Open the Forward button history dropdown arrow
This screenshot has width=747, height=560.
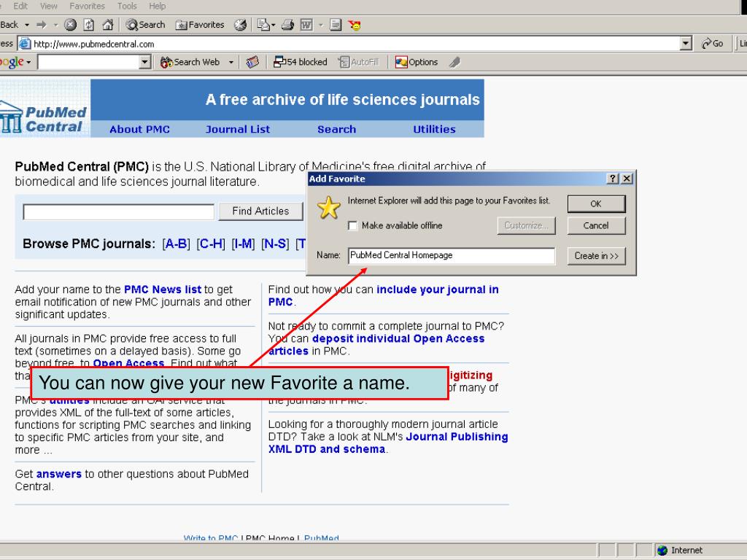[55, 25]
